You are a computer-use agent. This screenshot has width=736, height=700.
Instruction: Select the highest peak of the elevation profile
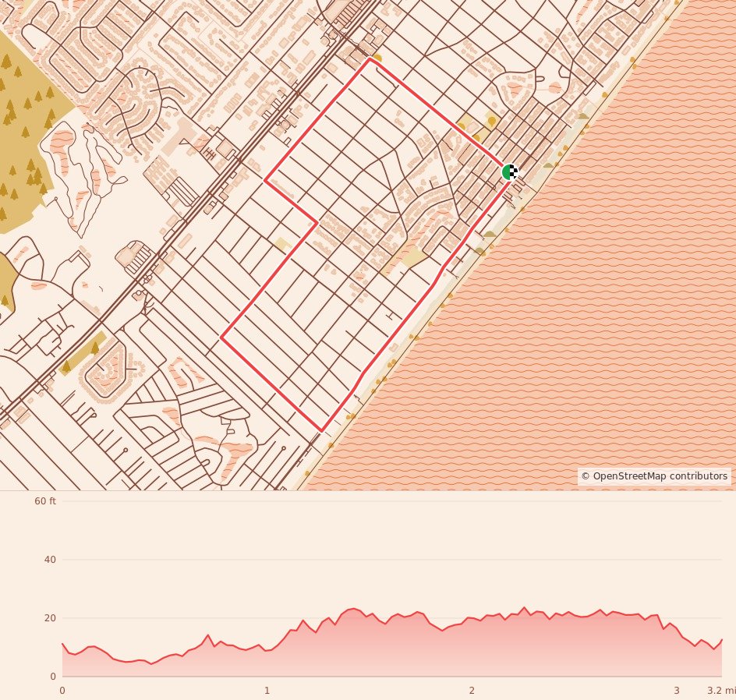tap(524, 607)
